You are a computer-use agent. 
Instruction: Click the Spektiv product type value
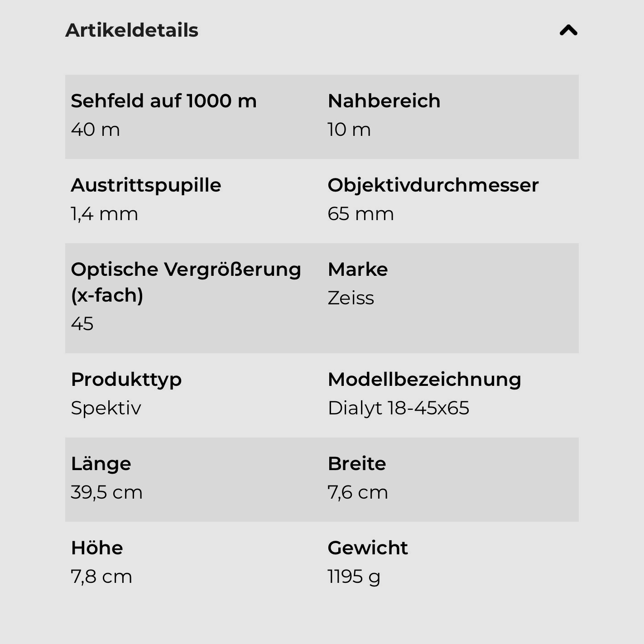coord(106,408)
